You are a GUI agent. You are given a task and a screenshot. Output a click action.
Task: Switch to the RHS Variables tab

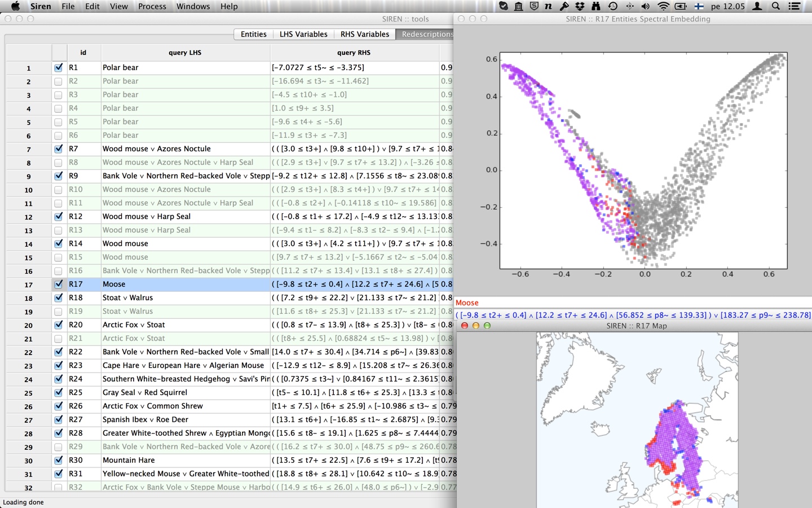click(x=365, y=34)
